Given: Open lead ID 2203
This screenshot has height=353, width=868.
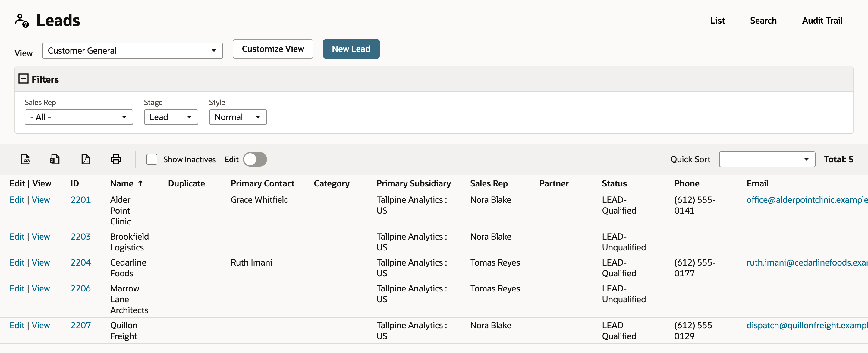Looking at the screenshot, I should pos(80,237).
